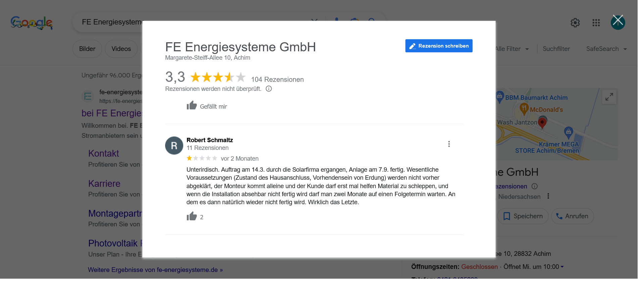
Task: Expand the SafeSearch dropdown
Action: 606,49
